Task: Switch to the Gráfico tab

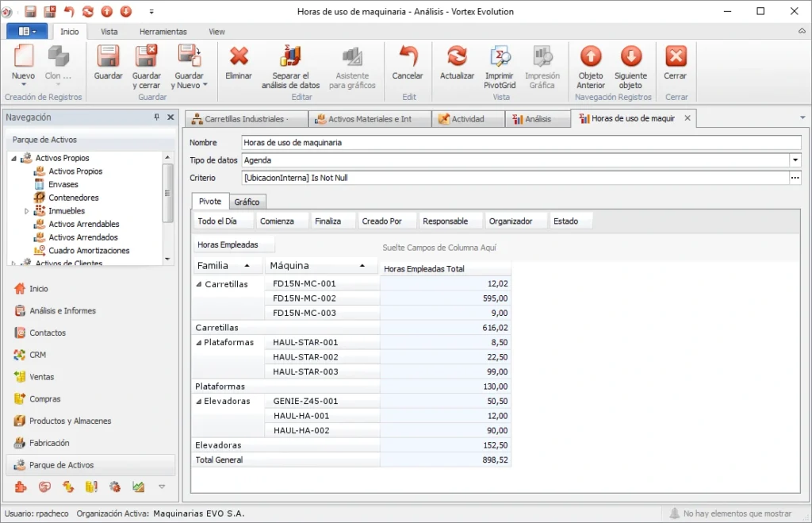Action: click(x=247, y=202)
